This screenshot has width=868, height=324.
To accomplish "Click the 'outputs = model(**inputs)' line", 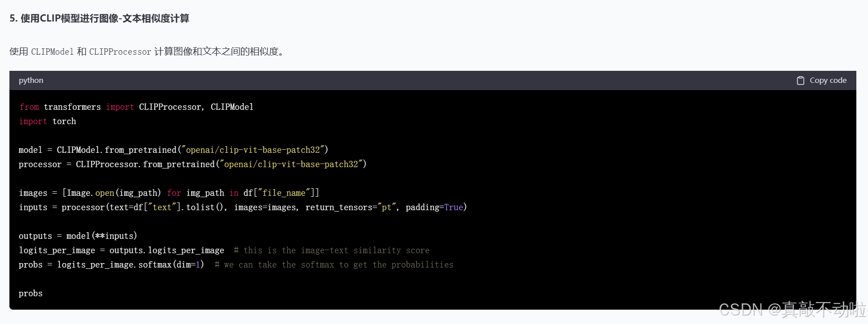I will point(78,236).
